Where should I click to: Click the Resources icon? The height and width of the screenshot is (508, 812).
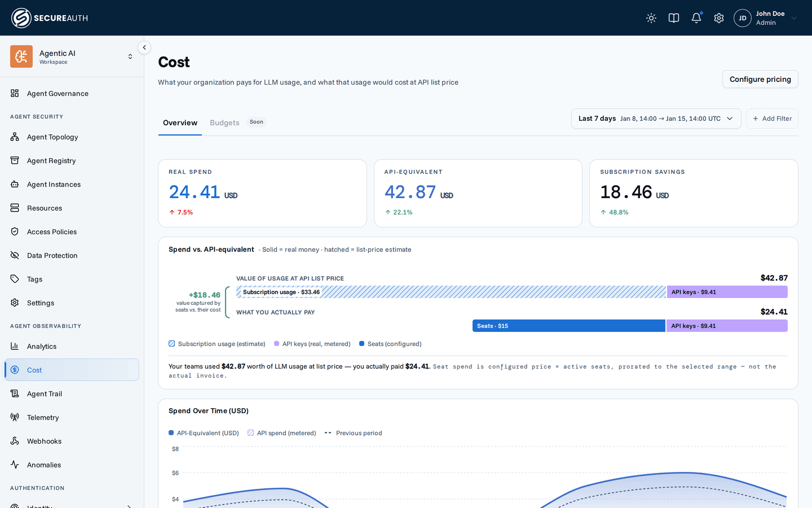(15, 208)
